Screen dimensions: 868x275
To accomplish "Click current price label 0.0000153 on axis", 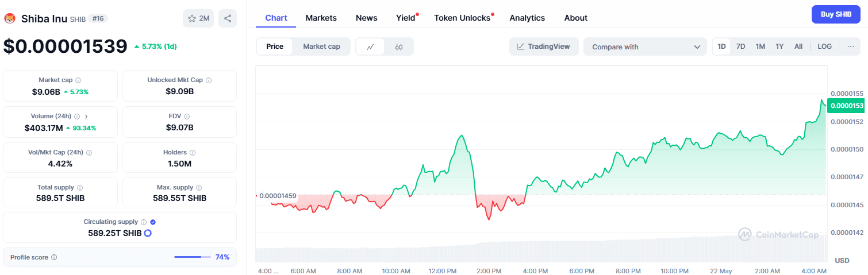I will (847, 106).
